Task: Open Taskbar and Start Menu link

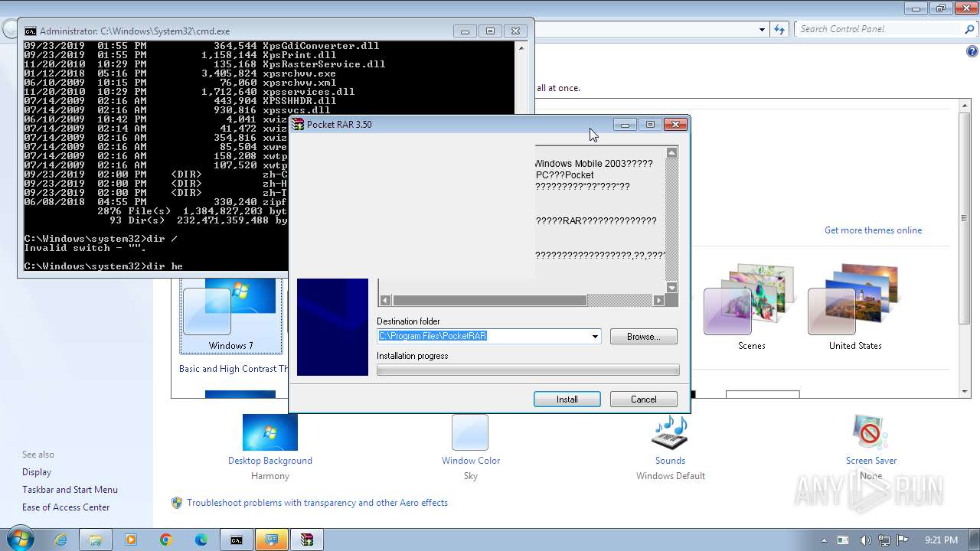Action: click(x=70, y=490)
